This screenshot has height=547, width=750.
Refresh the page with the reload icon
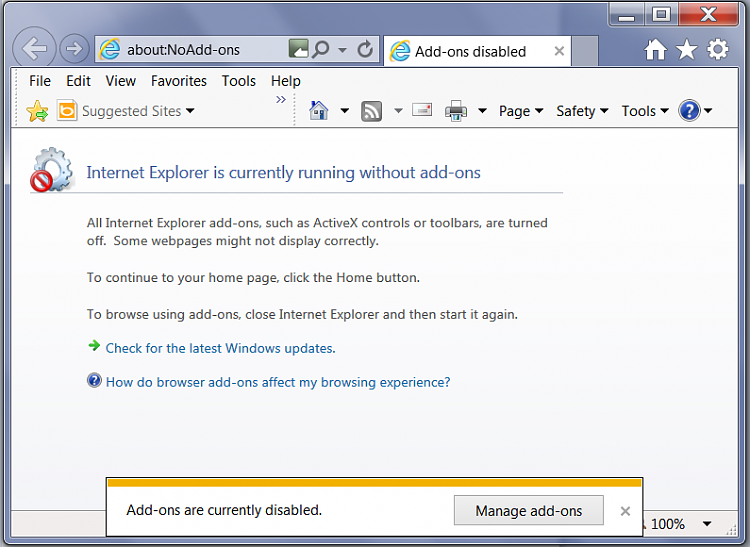365,49
